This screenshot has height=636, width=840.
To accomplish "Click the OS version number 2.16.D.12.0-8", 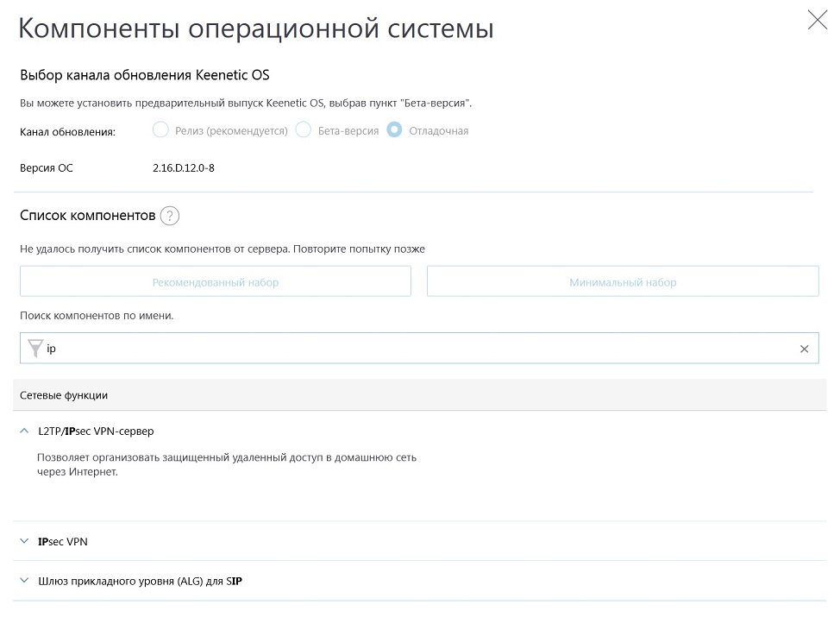I will pyautogui.click(x=183, y=168).
